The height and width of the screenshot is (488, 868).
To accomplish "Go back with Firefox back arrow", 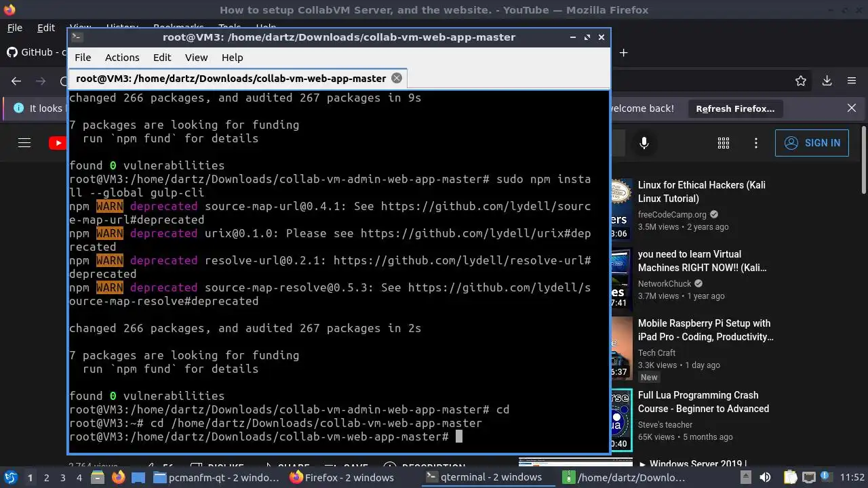I will pyautogui.click(x=16, y=81).
